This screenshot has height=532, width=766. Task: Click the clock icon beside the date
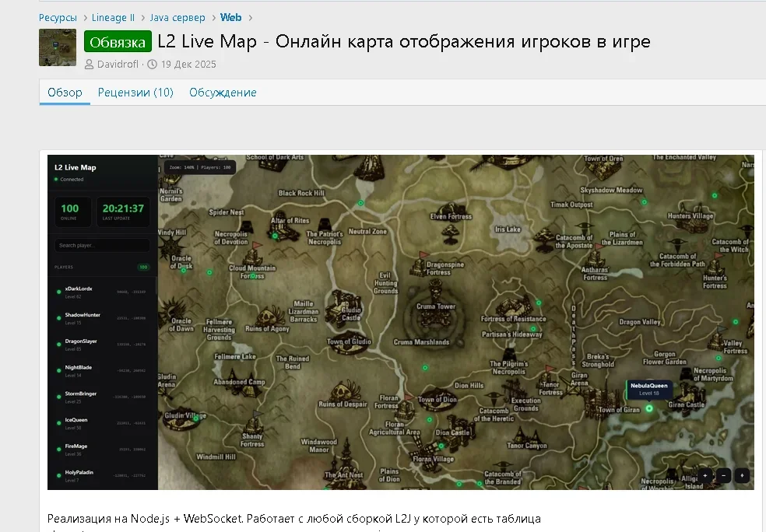coord(153,65)
